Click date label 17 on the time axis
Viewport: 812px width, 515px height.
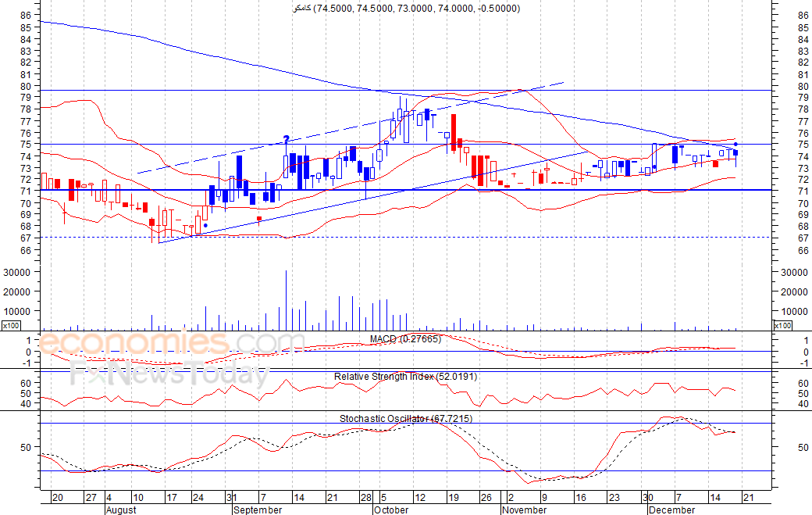coord(172,497)
